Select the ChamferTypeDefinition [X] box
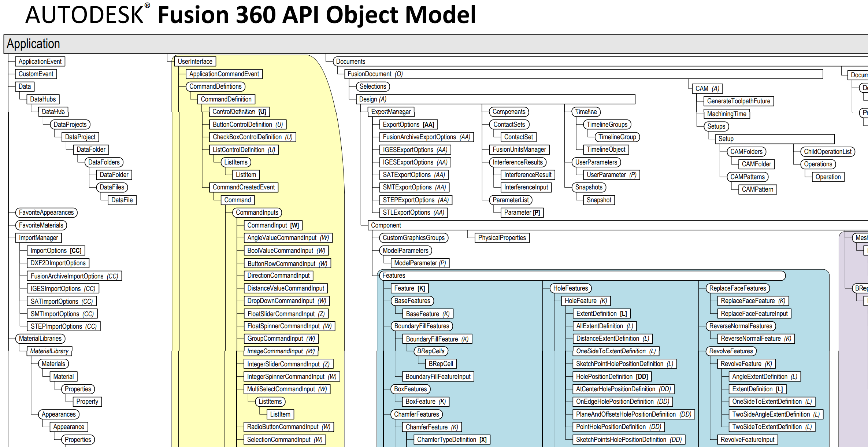 click(451, 440)
